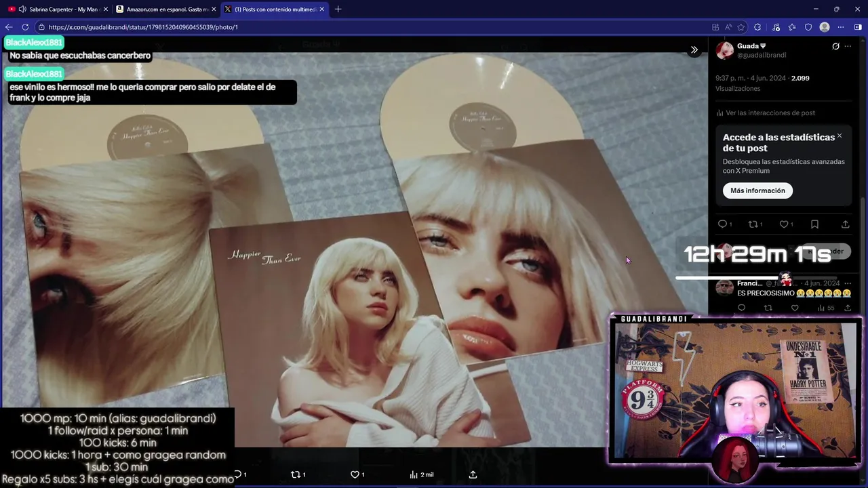Reply to Franci's ES PRECIOSISIMO comment
This screenshot has height=488, width=868.
(x=741, y=308)
